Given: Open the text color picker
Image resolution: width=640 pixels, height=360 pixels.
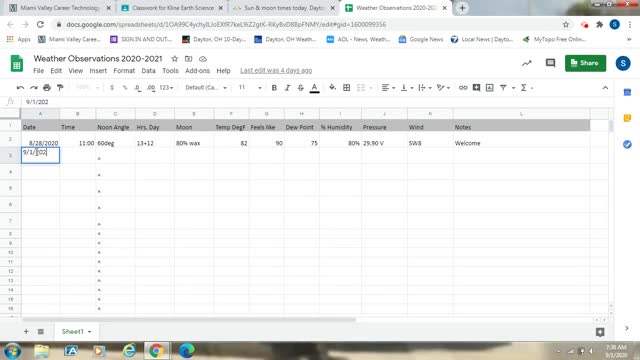Looking at the screenshot, I should point(314,88).
